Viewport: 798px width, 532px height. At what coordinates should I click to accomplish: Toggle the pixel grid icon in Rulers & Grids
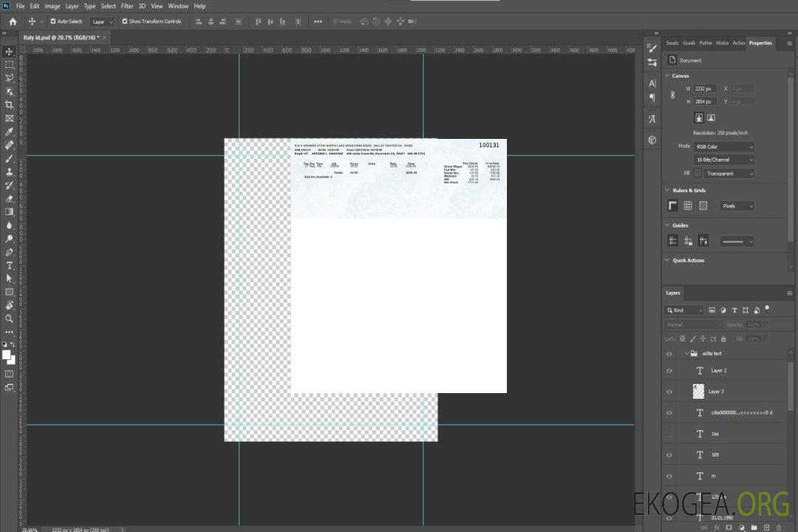pos(703,206)
